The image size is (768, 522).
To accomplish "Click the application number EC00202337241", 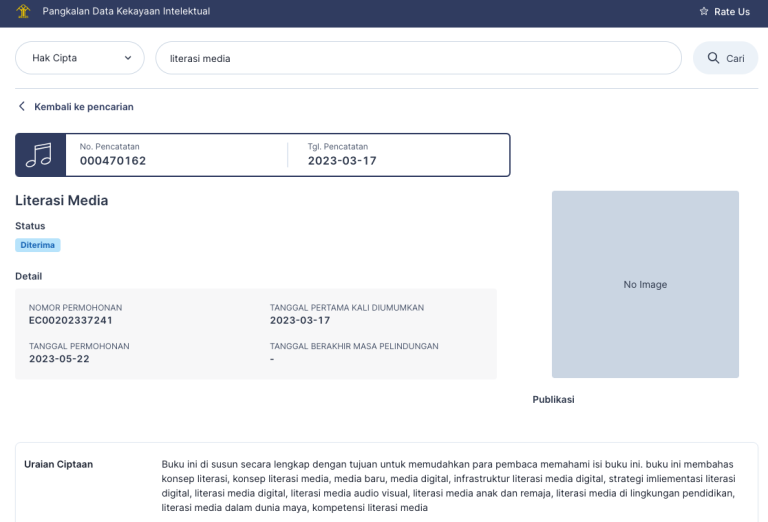I will [x=71, y=320].
